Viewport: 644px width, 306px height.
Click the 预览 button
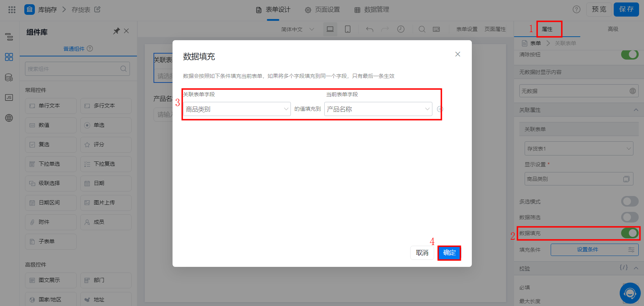[599, 10]
